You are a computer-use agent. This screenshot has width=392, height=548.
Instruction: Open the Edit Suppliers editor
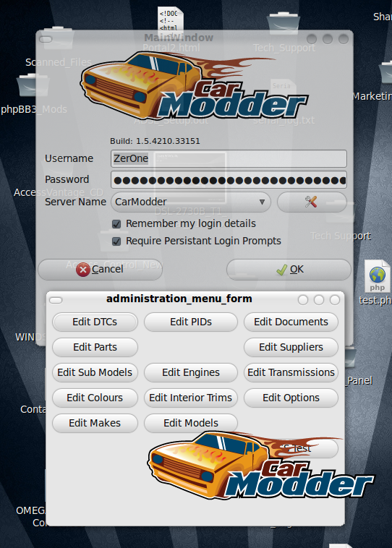point(291,347)
